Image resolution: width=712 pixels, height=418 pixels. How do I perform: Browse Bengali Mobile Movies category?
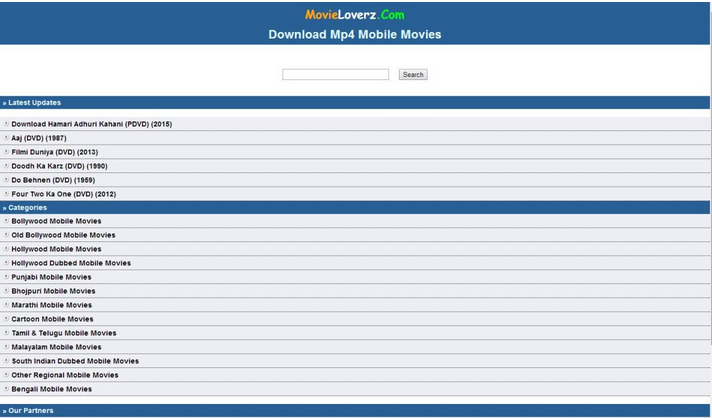pyautogui.click(x=51, y=390)
